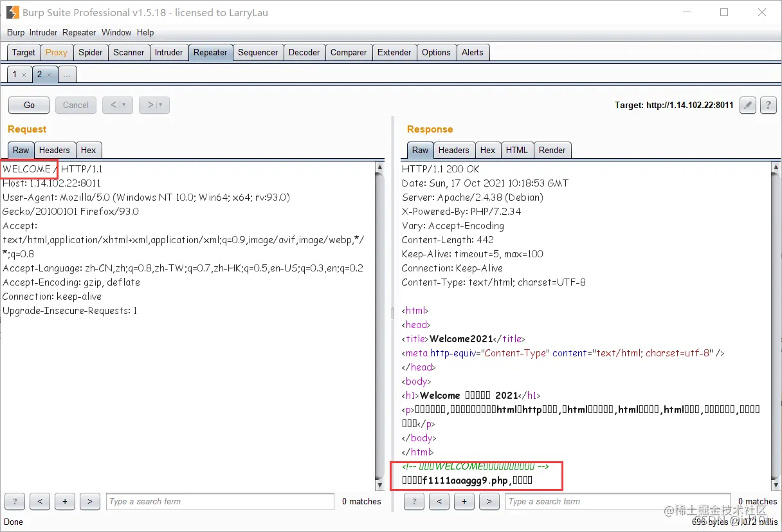This screenshot has height=532, width=782.
Task: Click response search help question button
Action: pos(414,501)
